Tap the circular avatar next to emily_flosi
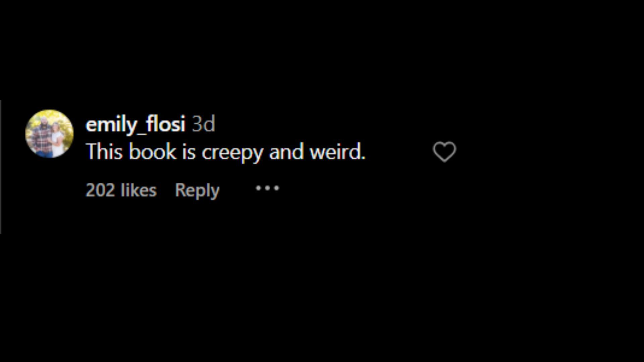Screen dimensions: 644x362 click(49, 133)
